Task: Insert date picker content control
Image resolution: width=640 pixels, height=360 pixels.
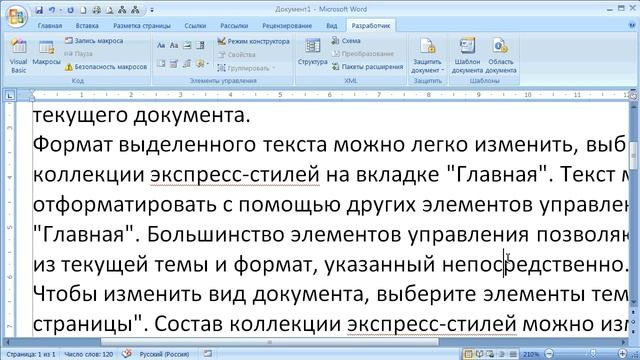Action: (174, 64)
